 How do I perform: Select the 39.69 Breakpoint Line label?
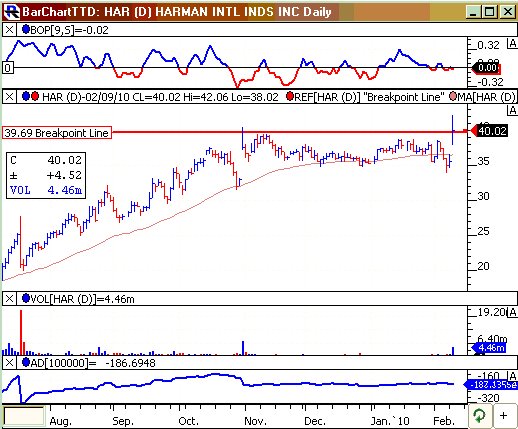tap(57, 133)
